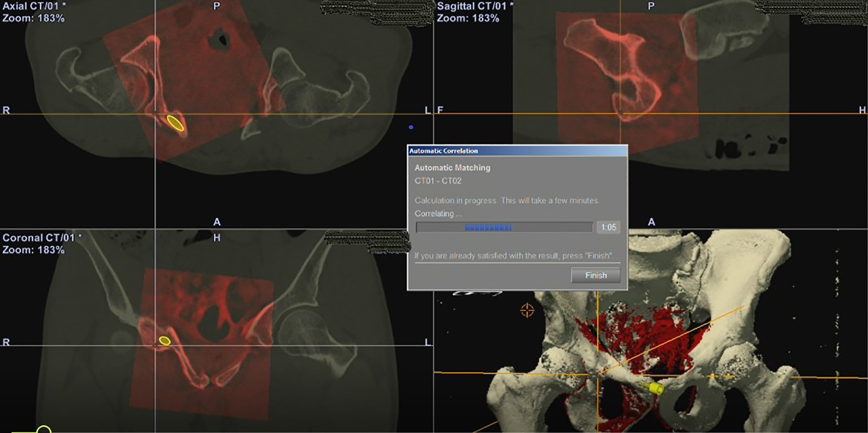
Task: Click the Automatic Correlation dialog title bar
Action: point(518,151)
